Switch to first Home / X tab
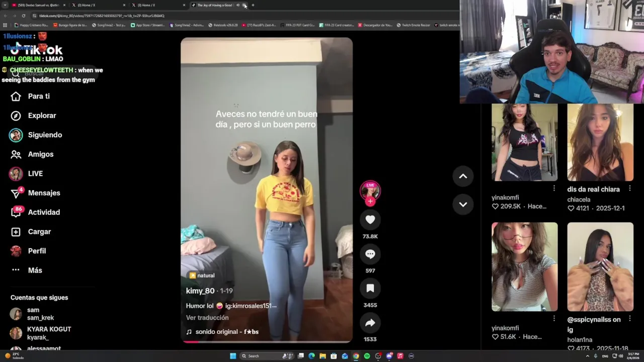 98,5
